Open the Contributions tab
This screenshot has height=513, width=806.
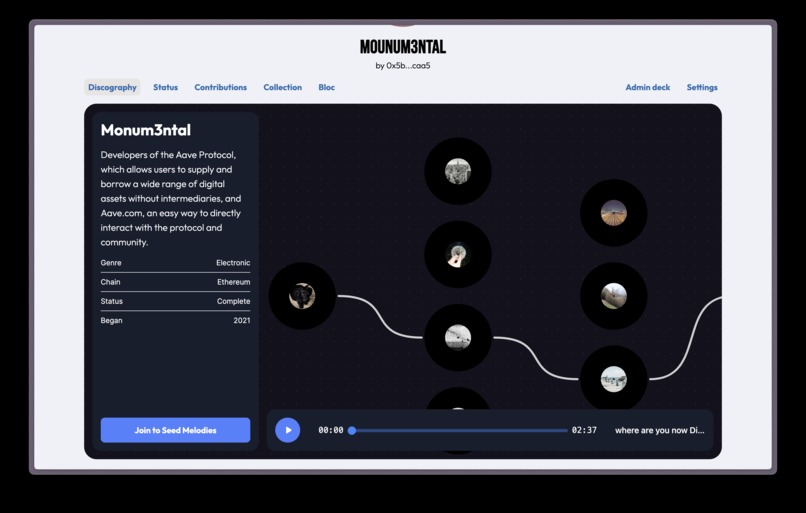pyautogui.click(x=221, y=87)
